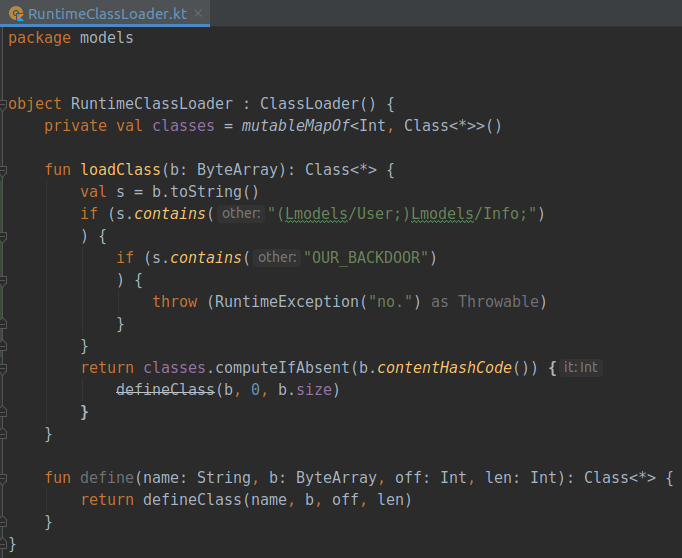This screenshot has width=682, height=558.
Task: Collapse the loadClass function fold marker
Action: (5, 170)
